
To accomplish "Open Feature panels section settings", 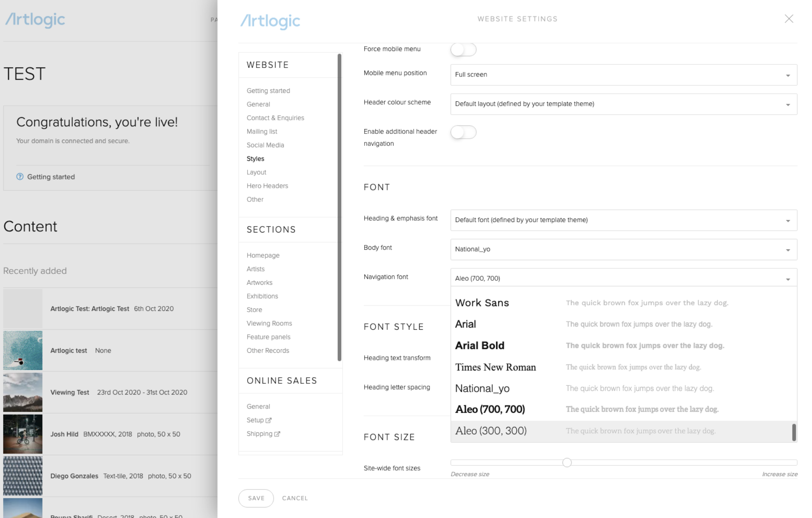I will (x=268, y=337).
